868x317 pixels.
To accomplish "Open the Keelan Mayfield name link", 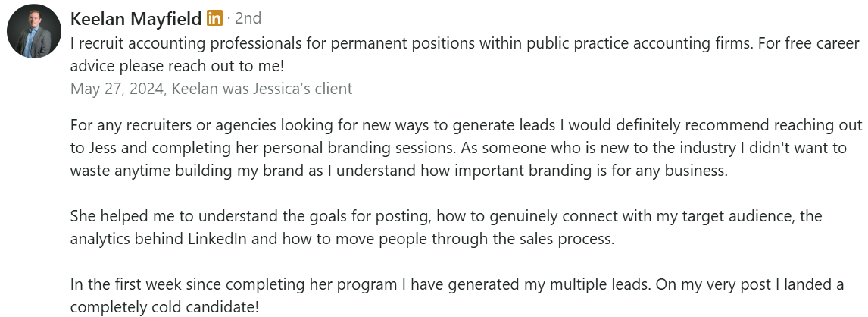I will coord(136,18).
